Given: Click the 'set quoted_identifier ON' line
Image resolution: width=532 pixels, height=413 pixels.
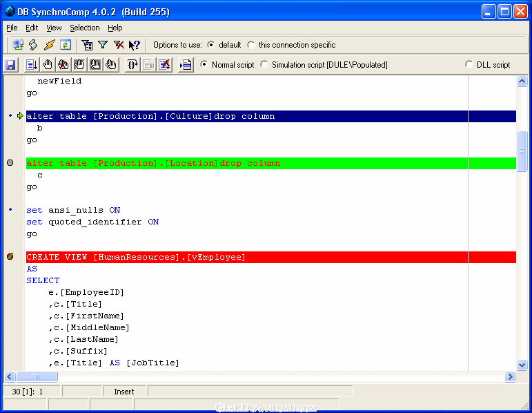Looking at the screenshot, I should tap(92, 222).
